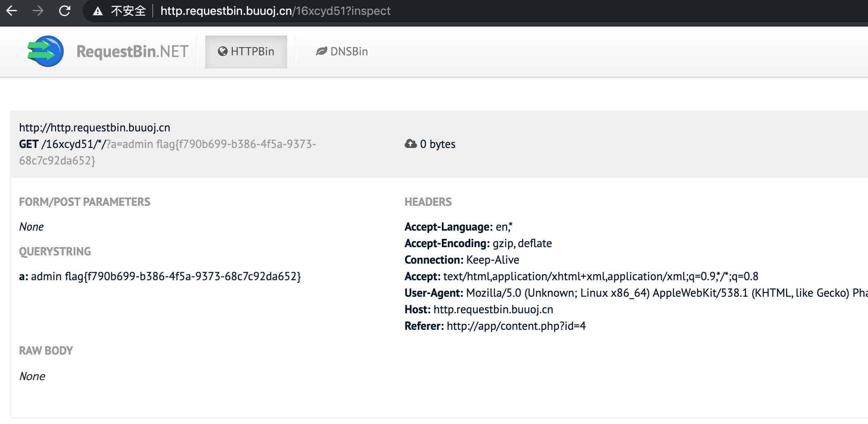The width and height of the screenshot is (868, 424).
Task: Focus the browser address bar URL
Action: point(275,11)
